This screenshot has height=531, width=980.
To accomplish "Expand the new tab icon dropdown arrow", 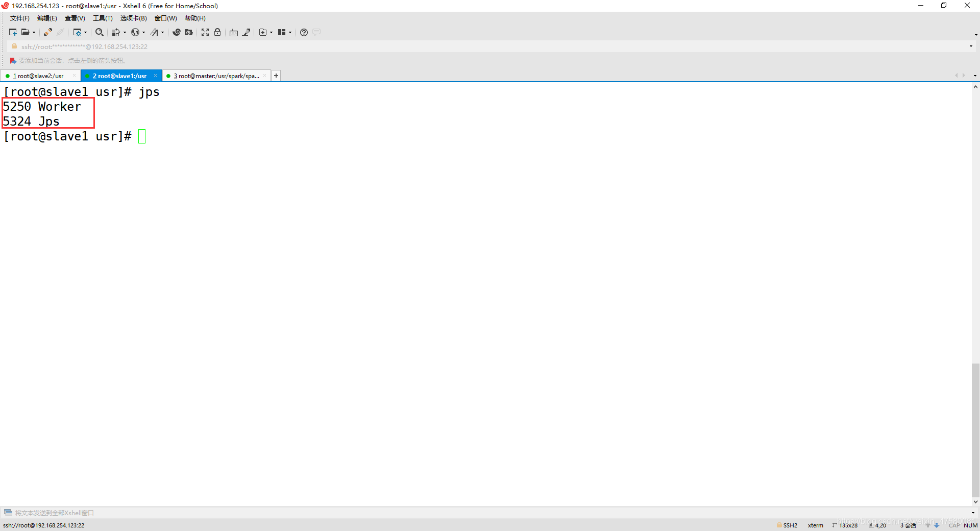I will 271,33.
